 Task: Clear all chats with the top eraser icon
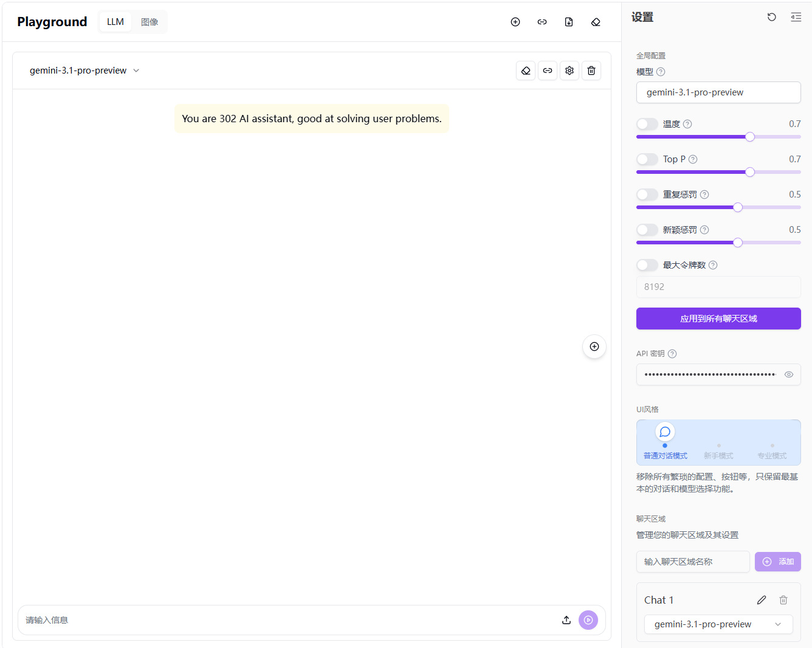point(596,22)
